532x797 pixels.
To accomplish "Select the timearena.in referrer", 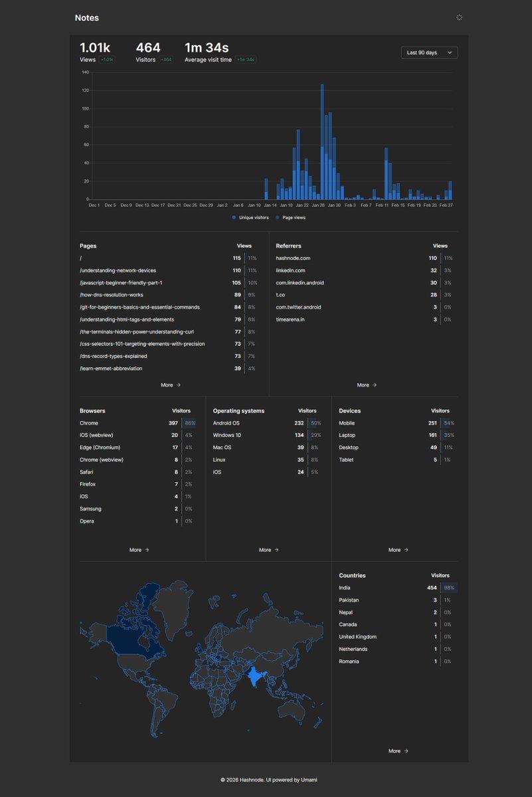I will 290,319.
